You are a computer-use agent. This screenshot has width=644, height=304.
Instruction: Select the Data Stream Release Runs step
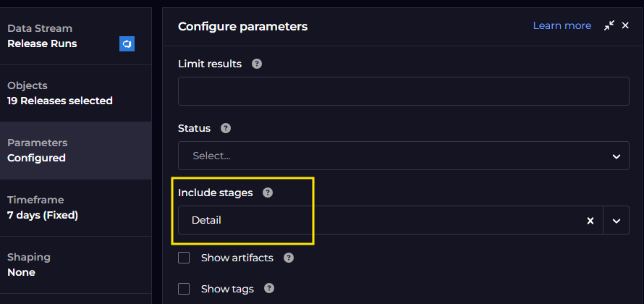click(x=75, y=36)
